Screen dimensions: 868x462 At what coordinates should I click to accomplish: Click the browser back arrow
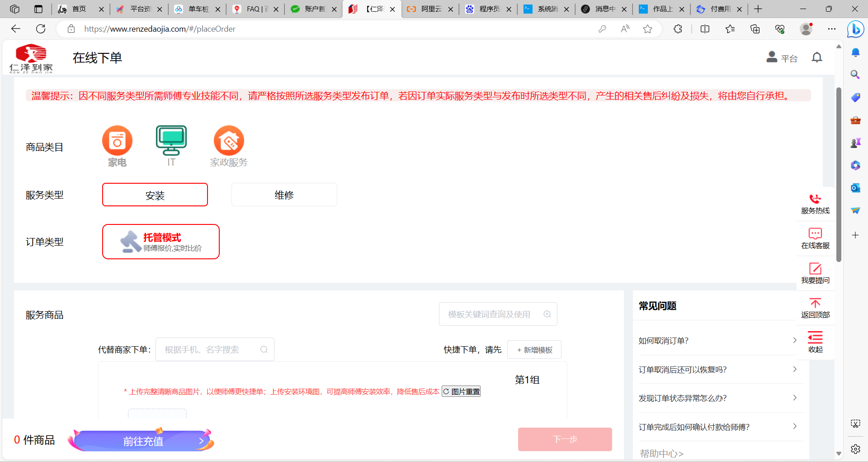16,29
